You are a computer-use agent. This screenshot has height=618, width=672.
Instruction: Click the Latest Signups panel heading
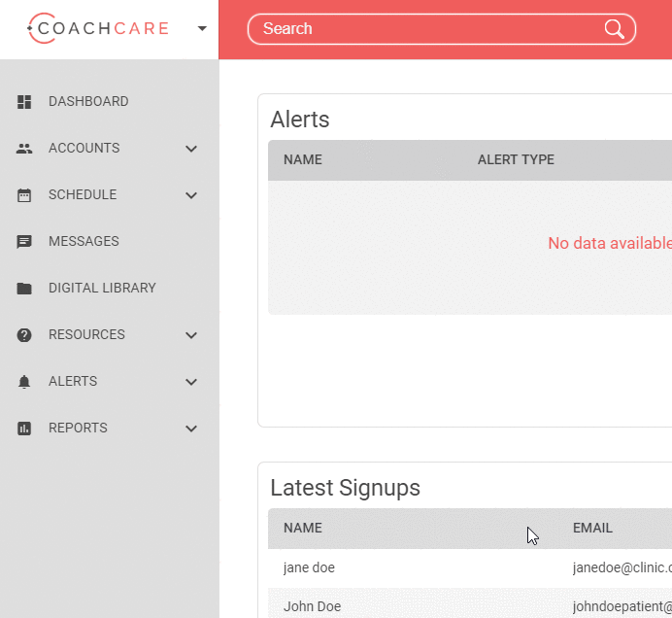tap(345, 488)
